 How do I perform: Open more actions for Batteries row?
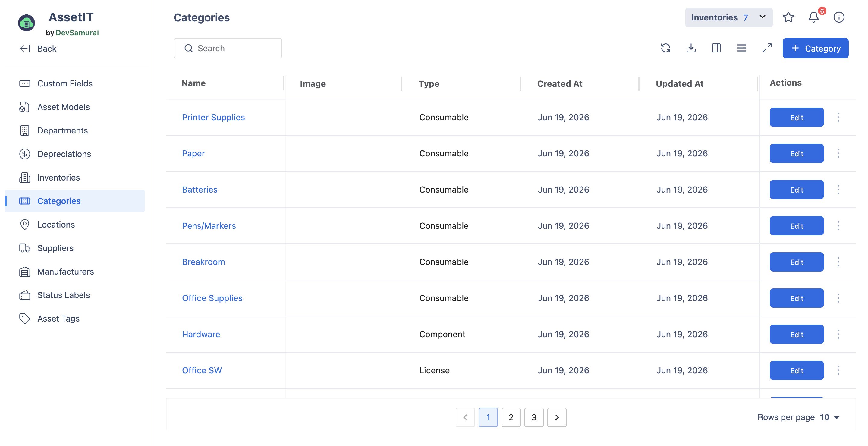click(x=838, y=189)
